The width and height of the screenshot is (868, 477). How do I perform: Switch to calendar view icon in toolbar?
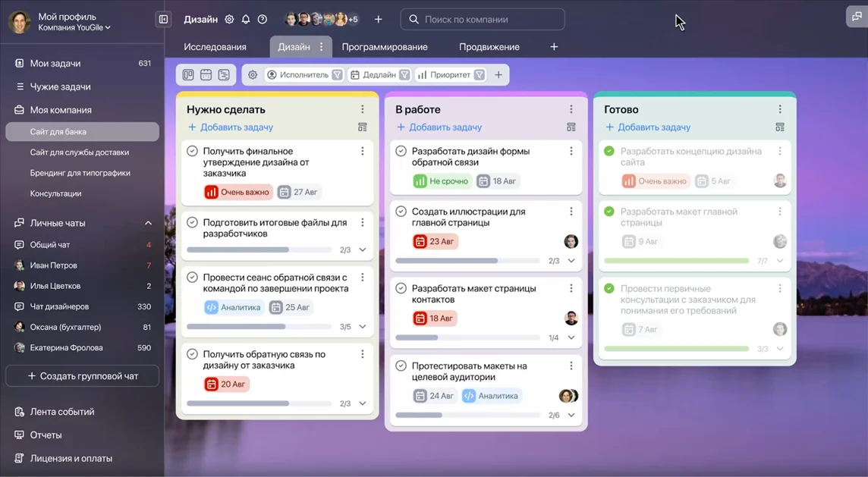point(206,75)
